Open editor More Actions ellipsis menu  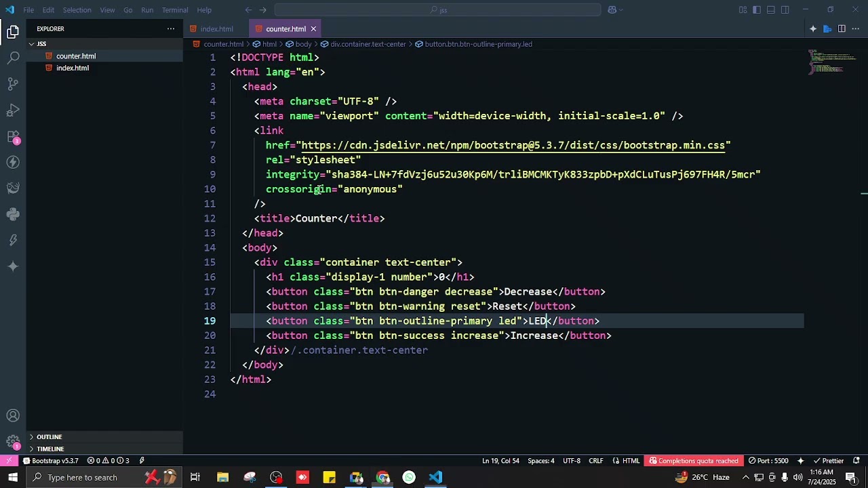(x=856, y=28)
